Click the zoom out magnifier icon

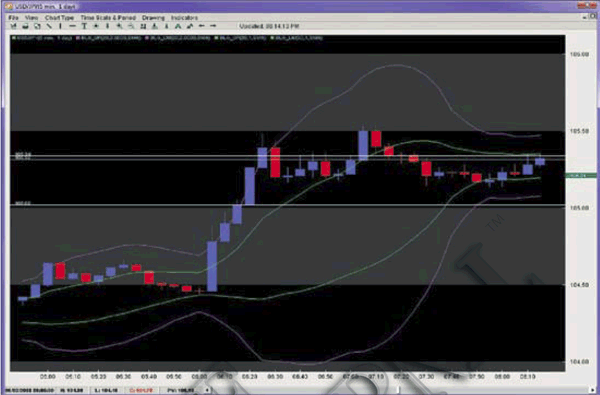click(x=131, y=26)
